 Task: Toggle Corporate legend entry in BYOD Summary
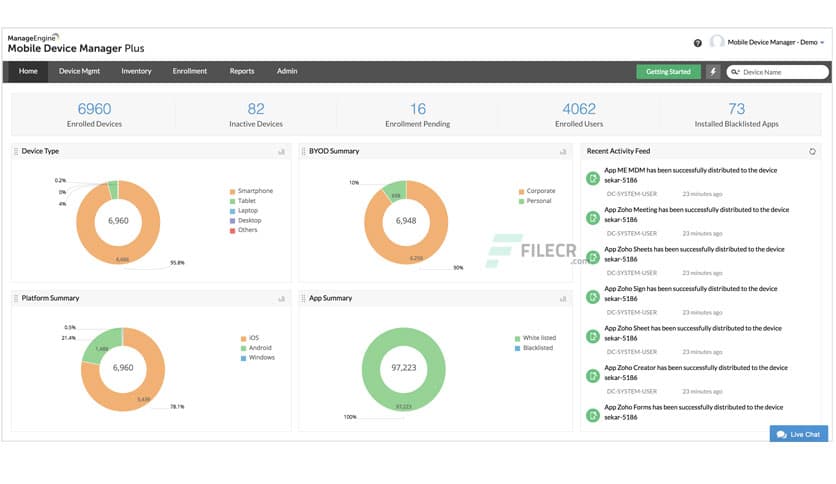[537, 191]
